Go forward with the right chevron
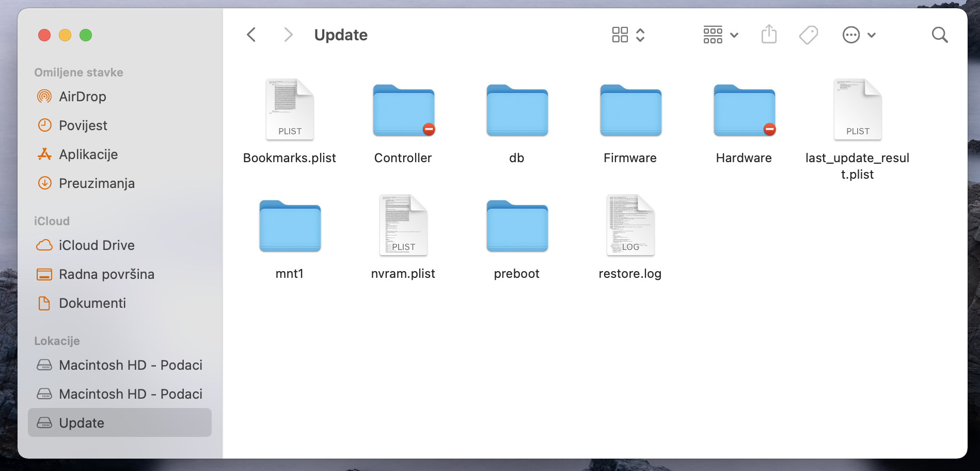 click(x=288, y=35)
